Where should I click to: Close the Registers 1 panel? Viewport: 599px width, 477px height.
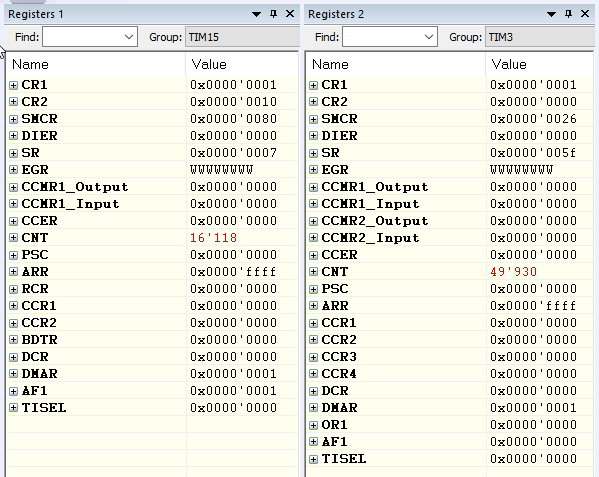pyautogui.click(x=290, y=14)
